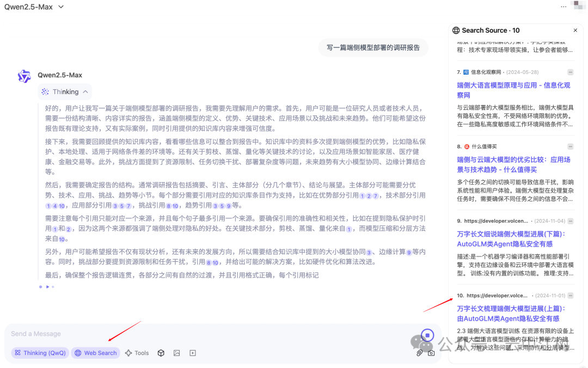The height and width of the screenshot is (368, 588).
Task: Click the loading indicator dots below the thinking text
Action: coord(47,286)
